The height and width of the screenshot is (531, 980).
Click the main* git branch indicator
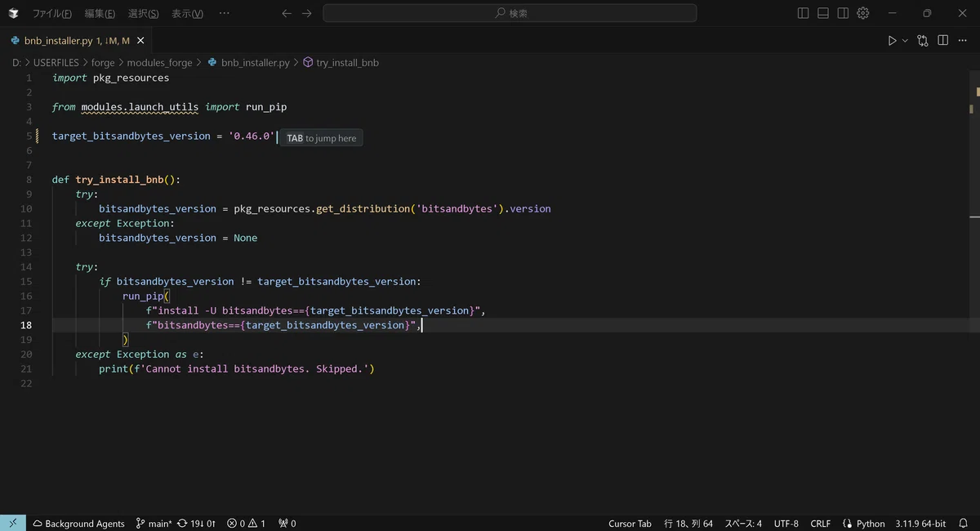(x=154, y=523)
